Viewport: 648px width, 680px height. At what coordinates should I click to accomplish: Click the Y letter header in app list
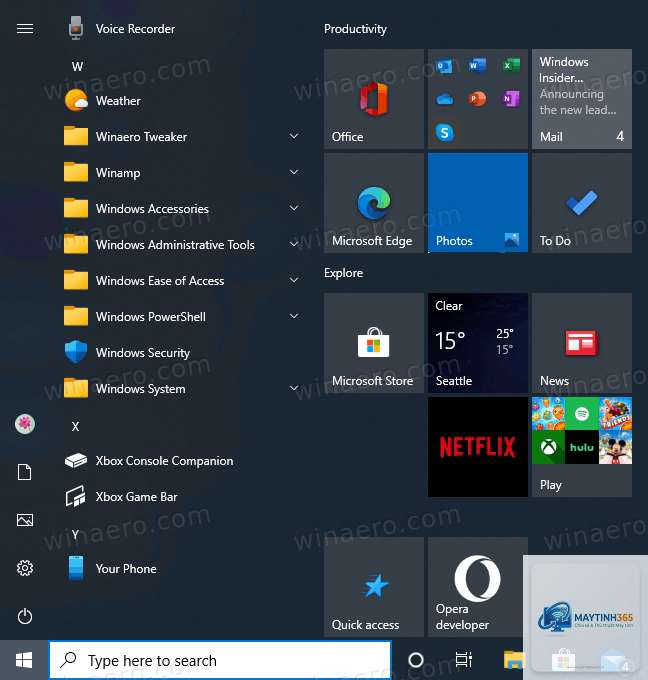point(75,535)
